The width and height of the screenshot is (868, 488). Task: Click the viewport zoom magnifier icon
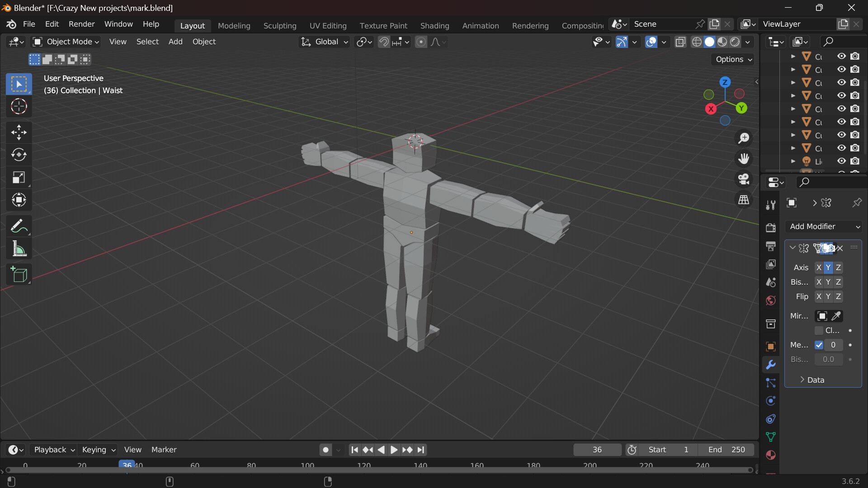pos(744,138)
